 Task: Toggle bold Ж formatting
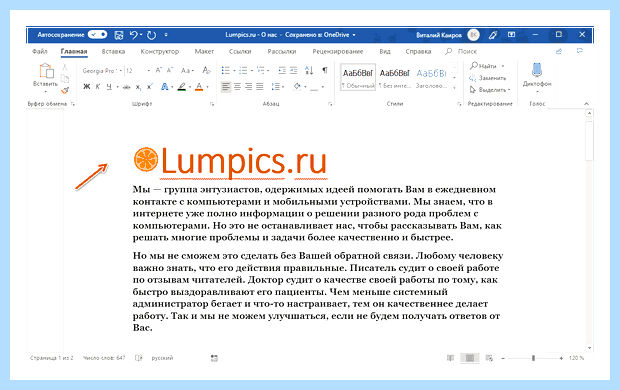[87, 87]
